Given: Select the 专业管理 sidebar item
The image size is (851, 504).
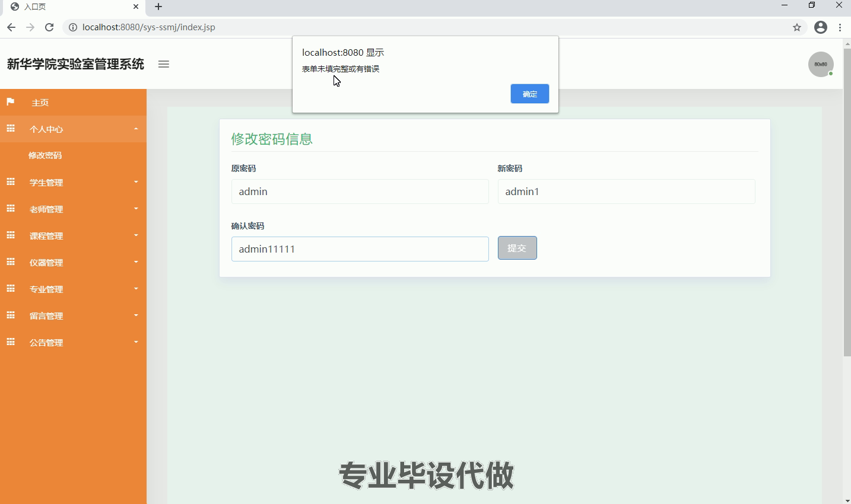Looking at the screenshot, I should click(x=73, y=289).
